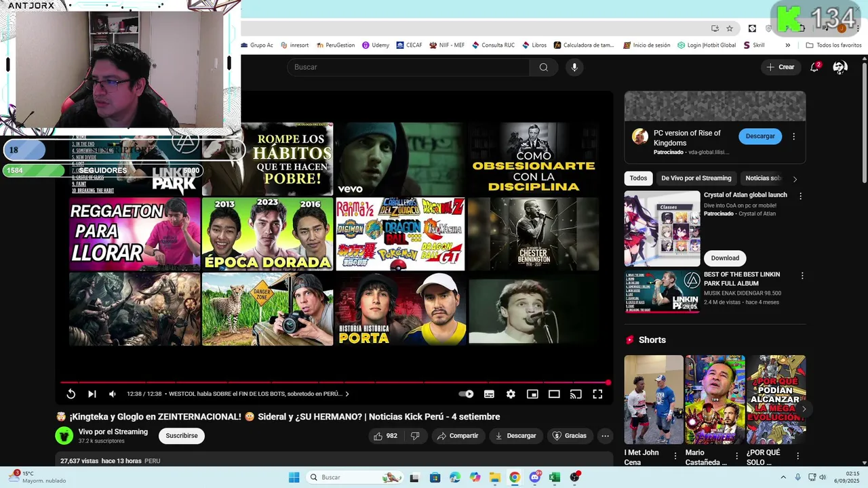Open the Libros bookmark
868x488 pixels.
pyautogui.click(x=534, y=45)
